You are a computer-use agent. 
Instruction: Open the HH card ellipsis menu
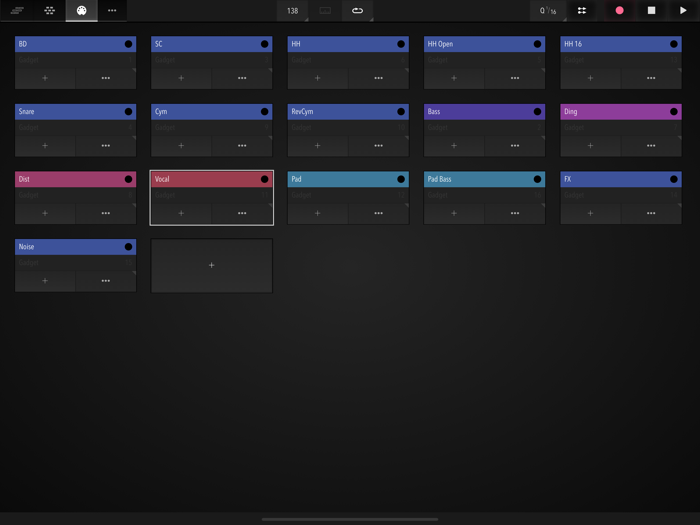(379, 78)
